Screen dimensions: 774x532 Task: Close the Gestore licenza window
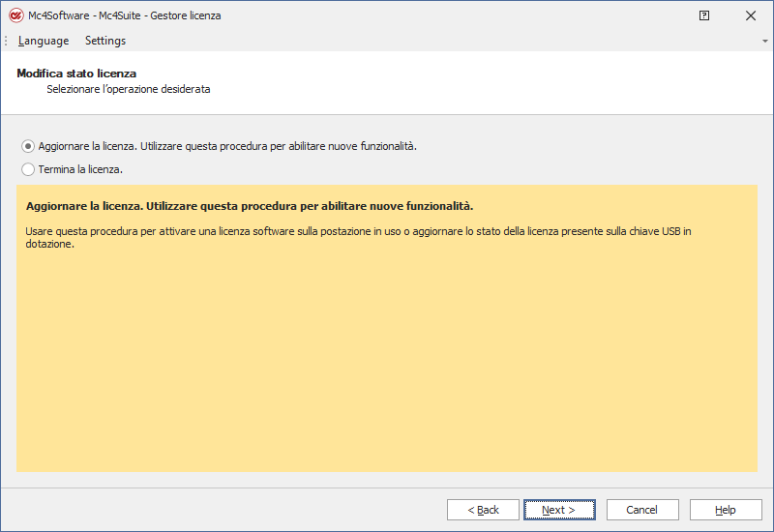(751, 15)
